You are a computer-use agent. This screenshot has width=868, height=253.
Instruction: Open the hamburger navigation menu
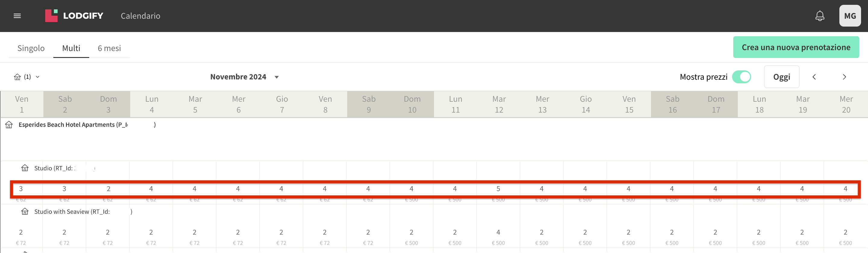tap(17, 16)
